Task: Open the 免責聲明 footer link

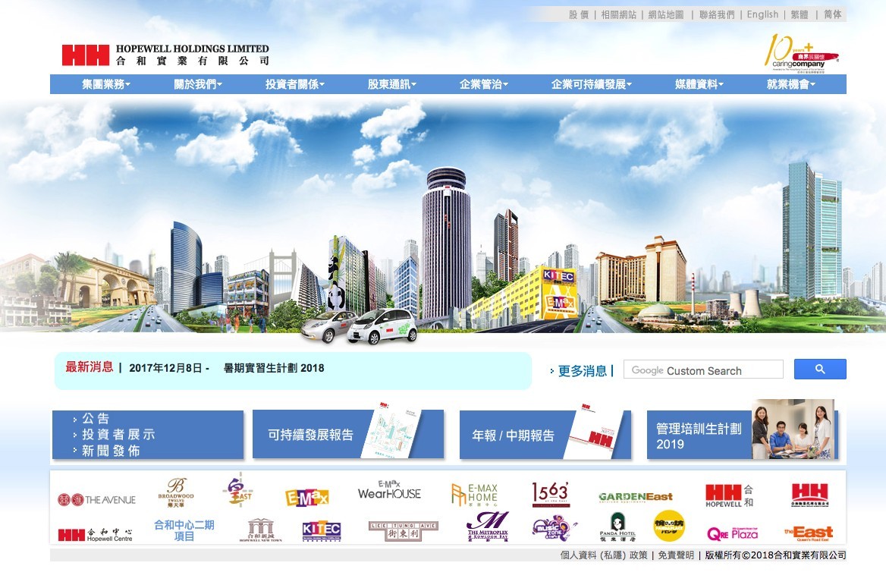Action: coord(676,555)
